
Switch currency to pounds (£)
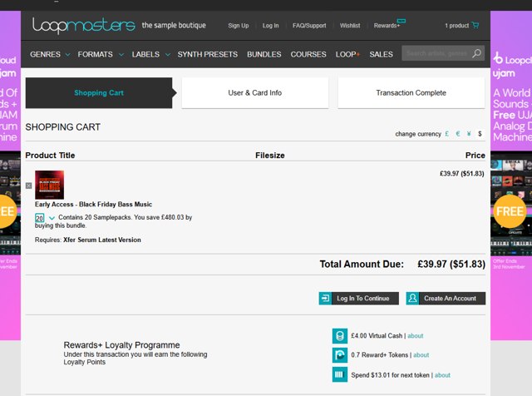447,134
